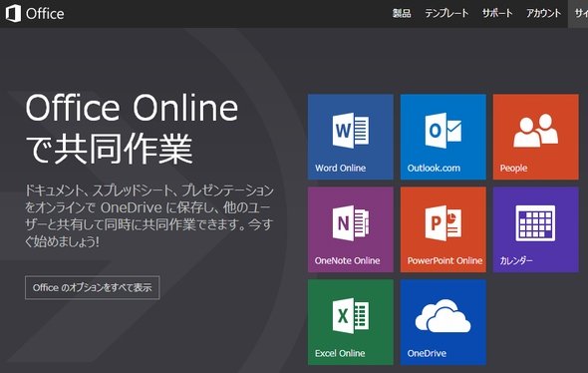Launch the OneNote Online tile
Image resolution: width=588 pixels, height=373 pixels.
[x=350, y=229]
